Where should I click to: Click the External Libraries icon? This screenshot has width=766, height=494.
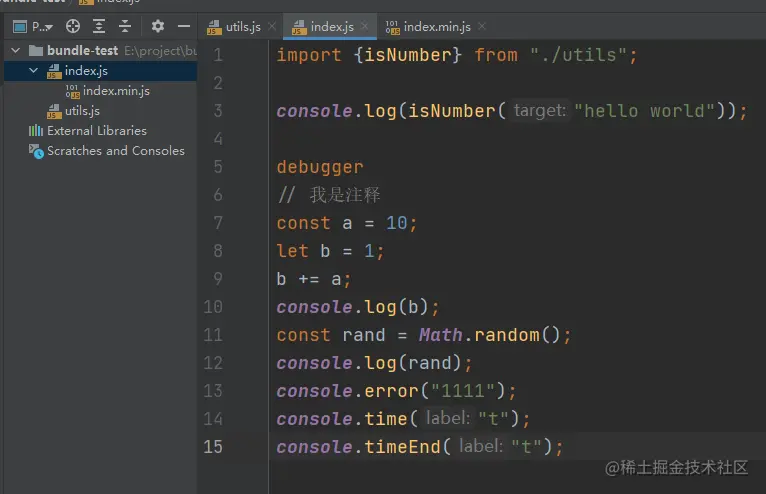click(x=36, y=131)
